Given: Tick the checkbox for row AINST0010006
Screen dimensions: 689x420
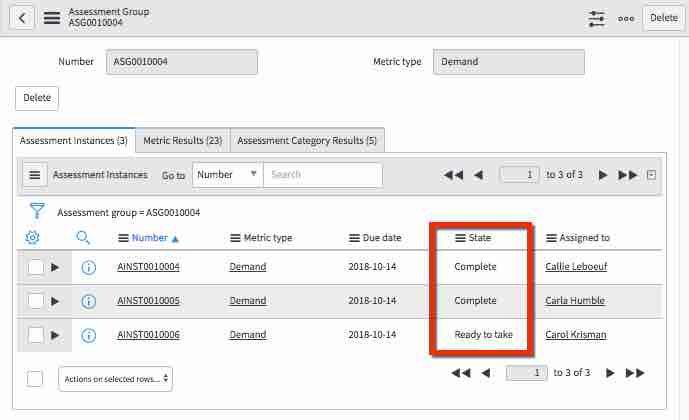Looking at the screenshot, I should (x=36, y=335).
